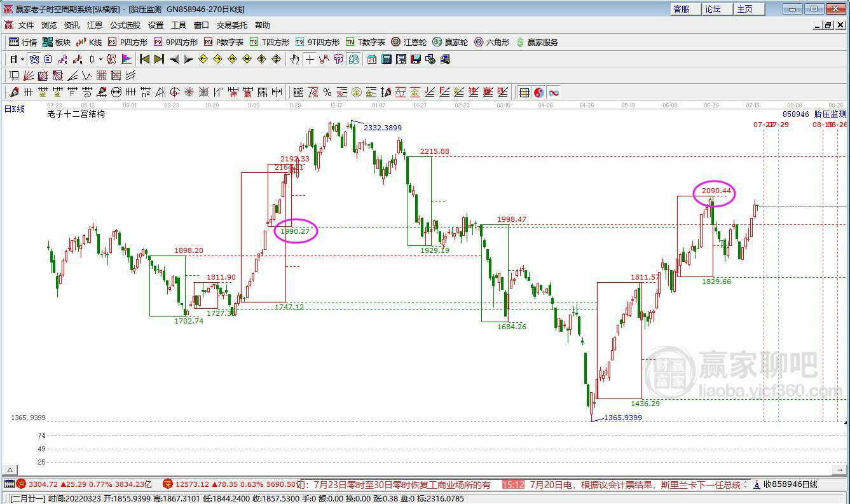The width and height of the screenshot is (850, 504).
Task: Open the 板块 sector view
Action: pyautogui.click(x=57, y=42)
